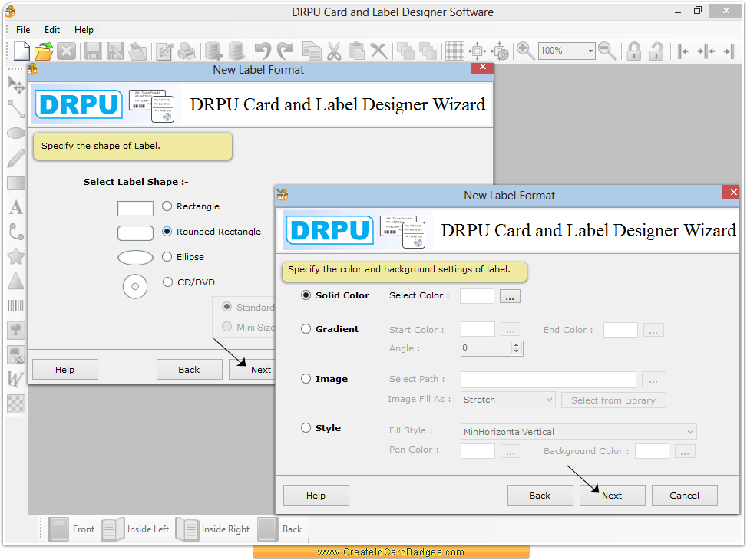Screen dimensions: 747x560
Task: Click the Cut scissors icon
Action: 335,51
